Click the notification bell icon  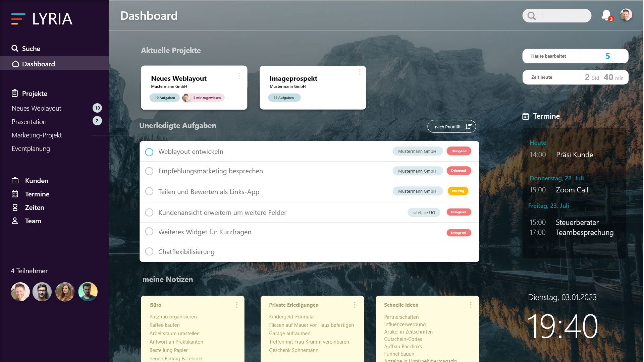point(606,15)
